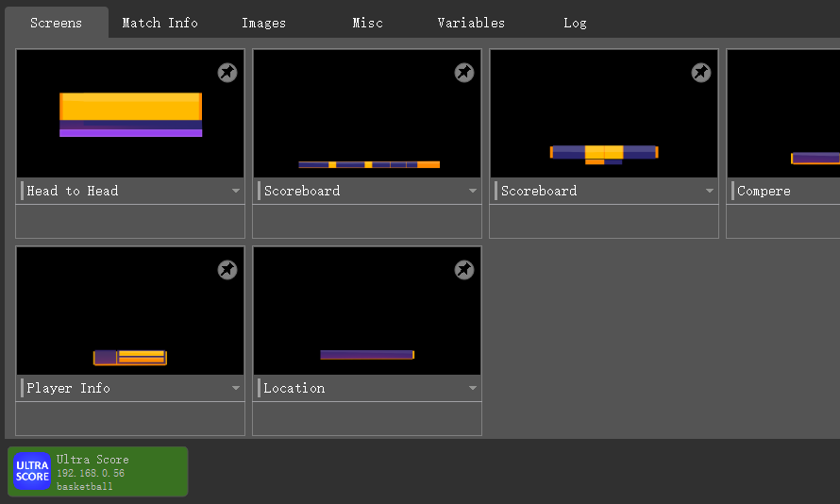Screen dimensions: 840x504
Task: Toggle the pin on Player Info screen
Action: tap(227, 270)
